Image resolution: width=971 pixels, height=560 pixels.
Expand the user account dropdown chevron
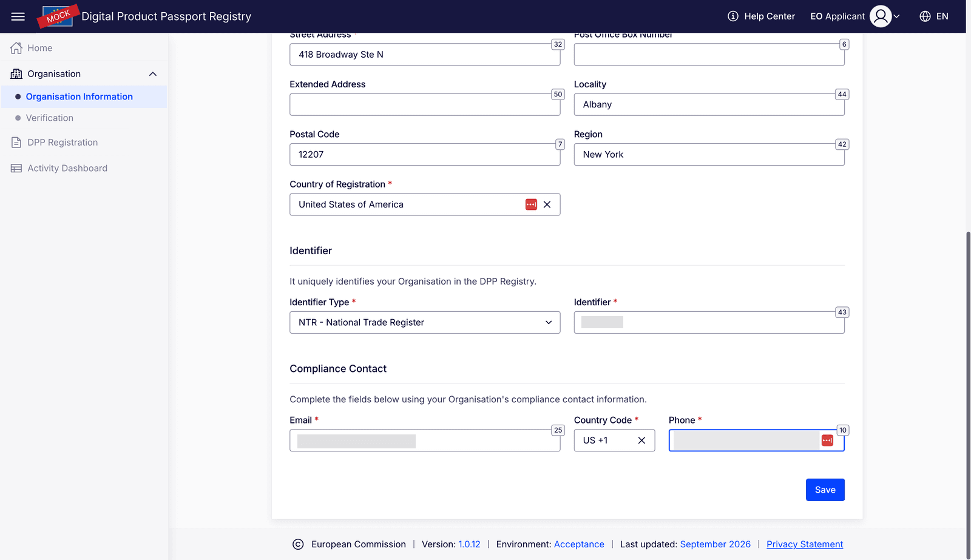coord(896,16)
